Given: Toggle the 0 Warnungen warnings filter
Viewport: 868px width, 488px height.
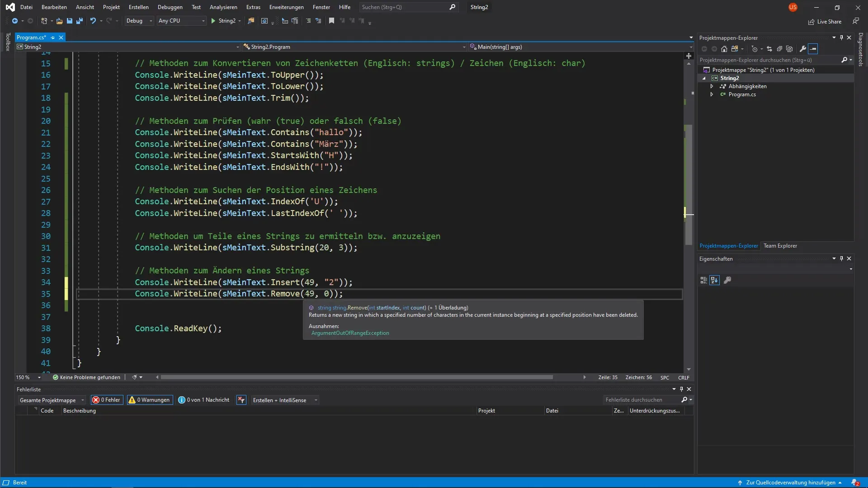Looking at the screenshot, I should click(150, 400).
